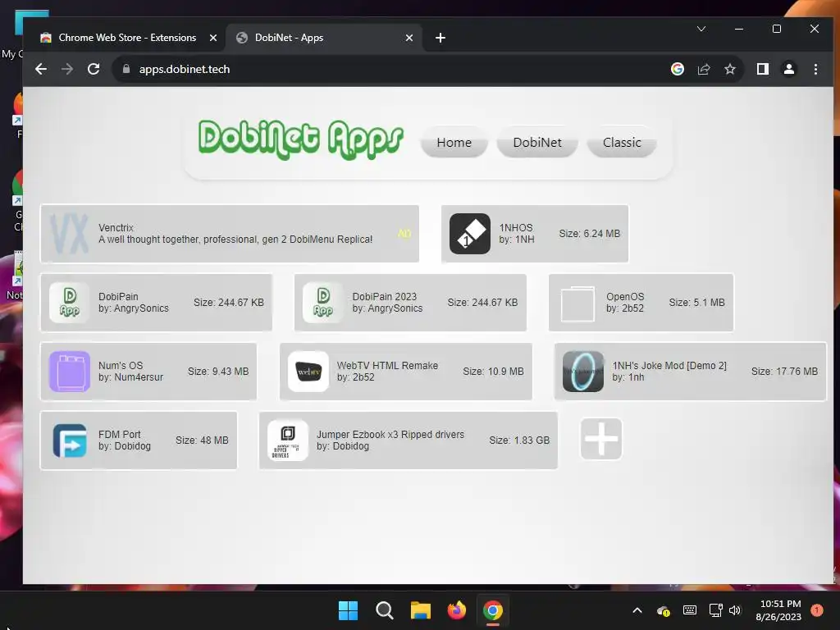Click the address bar URL apps.dobinet.tech
The height and width of the screenshot is (630, 840).
tap(185, 69)
